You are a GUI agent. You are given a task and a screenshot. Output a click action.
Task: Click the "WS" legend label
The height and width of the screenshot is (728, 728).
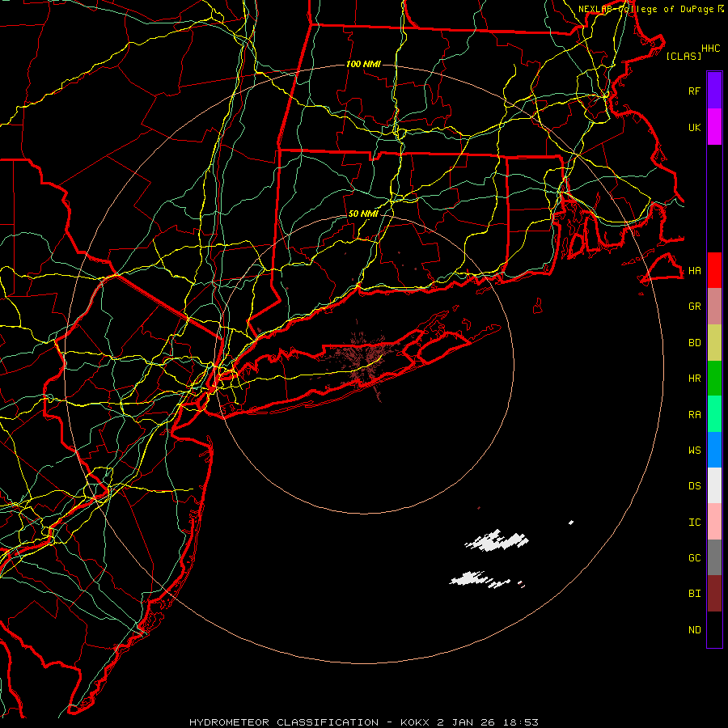pyautogui.click(x=695, y=451)
